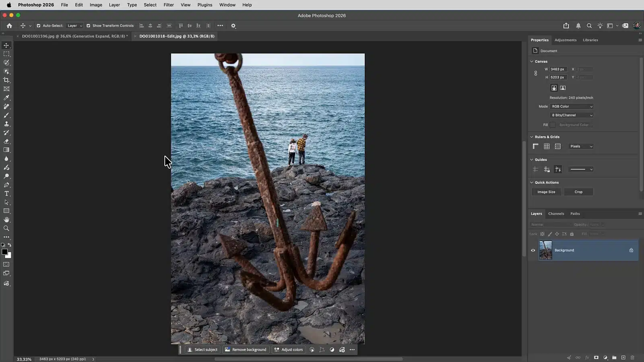The width and height of the screenshot is (644, 362).
Task: Click Select subject in contextual bar
Action: coord(202,350)
